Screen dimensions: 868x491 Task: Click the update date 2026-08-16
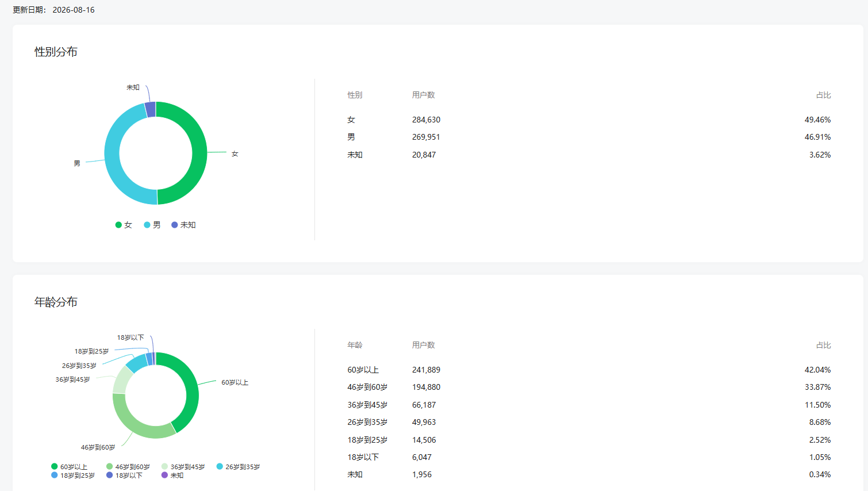click(x=74, y=10)
